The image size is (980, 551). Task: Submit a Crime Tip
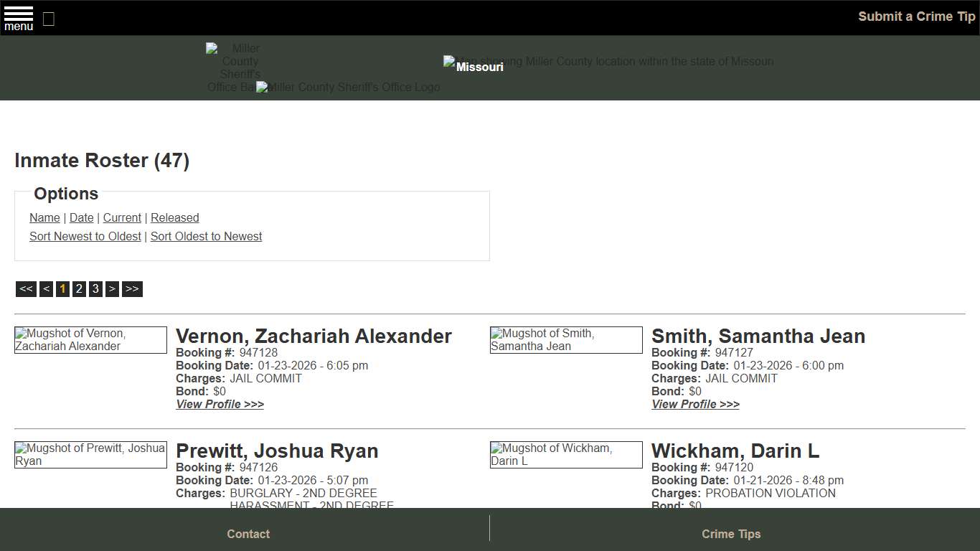[x=916, y=16]
